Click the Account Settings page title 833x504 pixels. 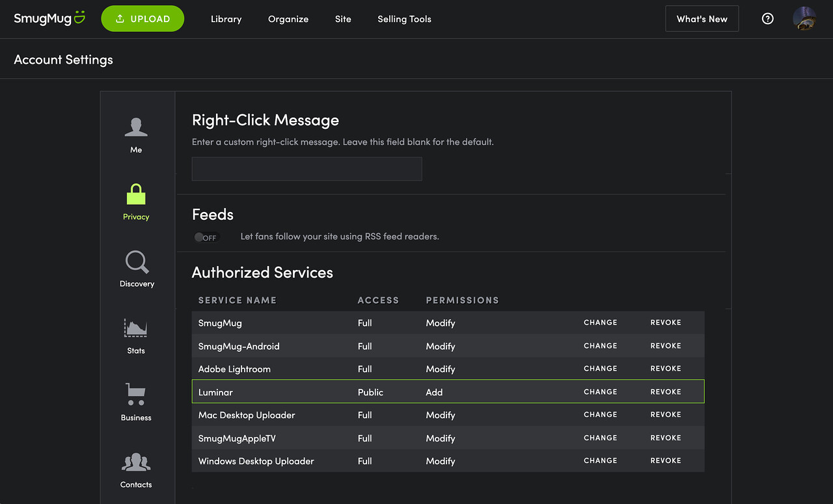pyautogui.click(x=63, y=60)
